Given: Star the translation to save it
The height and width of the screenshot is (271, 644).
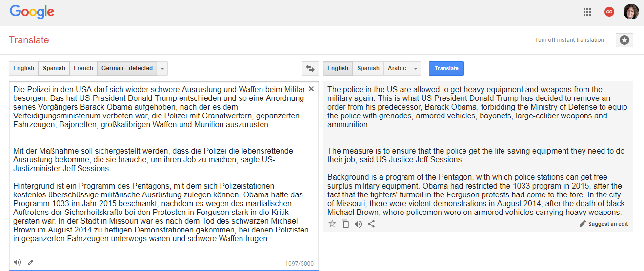Looking at the screenshot, I should click(332, 224).
